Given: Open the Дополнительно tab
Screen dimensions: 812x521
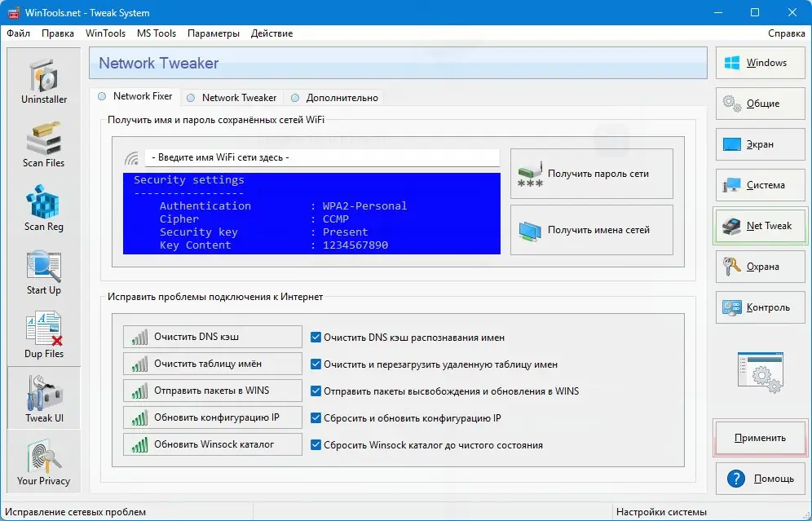Looking at the screenshot, I should (x=336, y=97).
